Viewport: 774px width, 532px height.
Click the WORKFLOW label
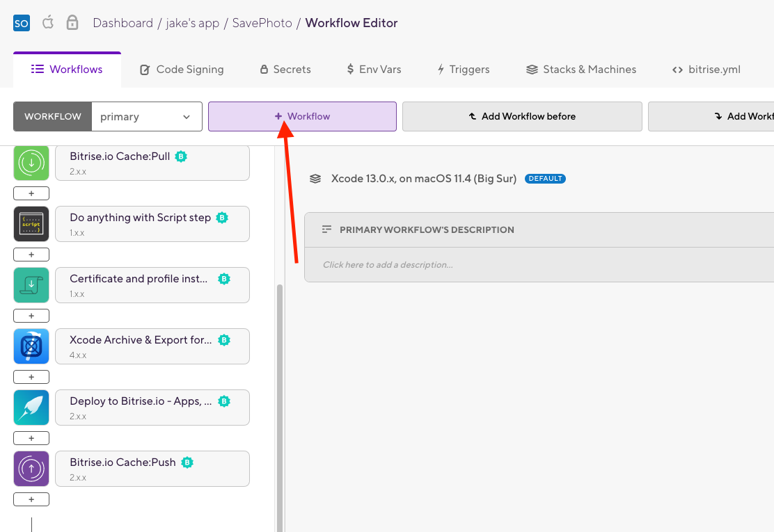point(52,117)
